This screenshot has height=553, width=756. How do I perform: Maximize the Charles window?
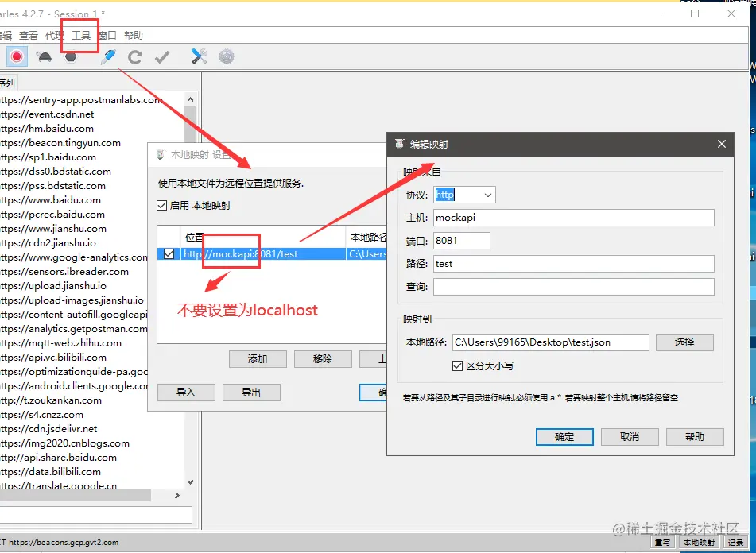695,14
